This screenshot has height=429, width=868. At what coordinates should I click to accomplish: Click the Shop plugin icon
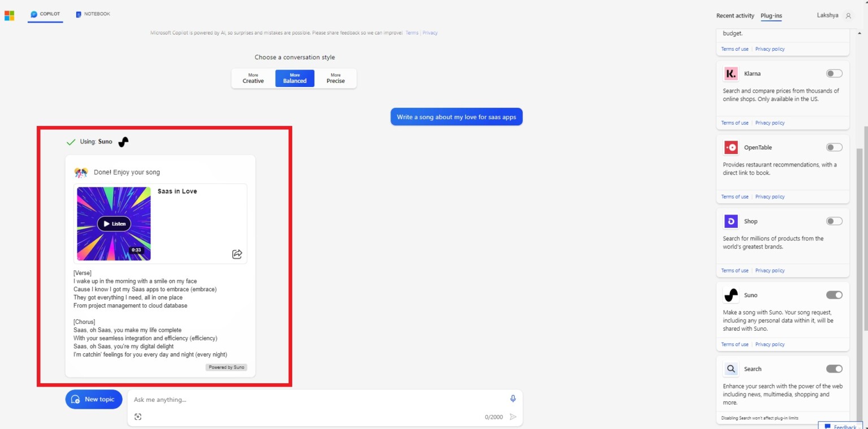(x=731, y=221)
